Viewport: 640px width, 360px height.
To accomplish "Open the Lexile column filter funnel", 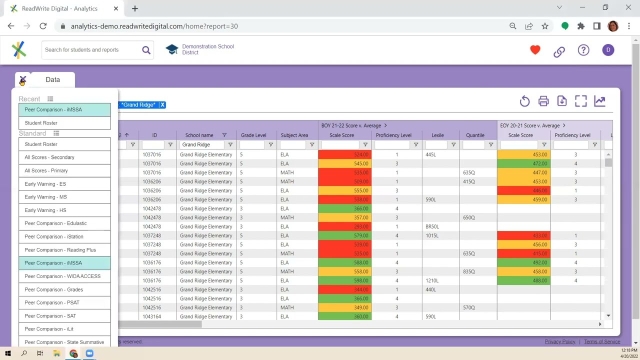I will click(453, 145).
